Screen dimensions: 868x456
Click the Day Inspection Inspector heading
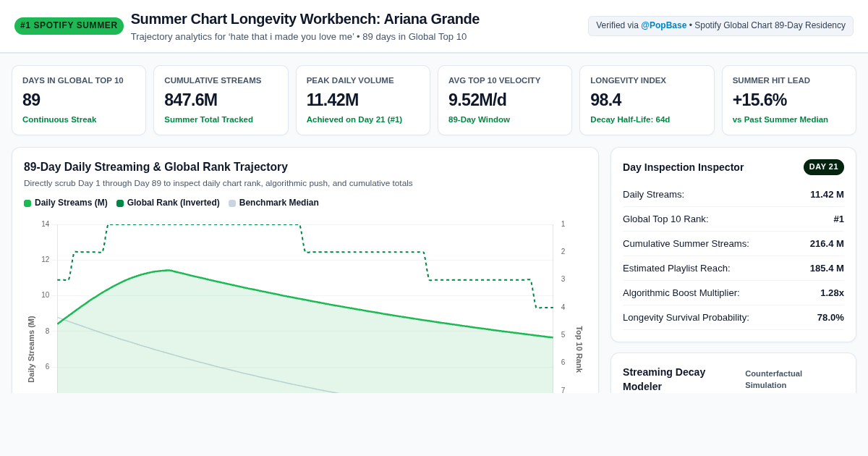(683, 167)
